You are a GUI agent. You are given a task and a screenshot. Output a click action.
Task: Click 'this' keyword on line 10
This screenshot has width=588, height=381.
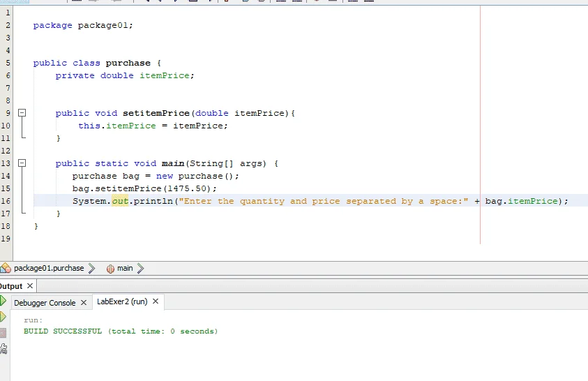coord(89,126)
